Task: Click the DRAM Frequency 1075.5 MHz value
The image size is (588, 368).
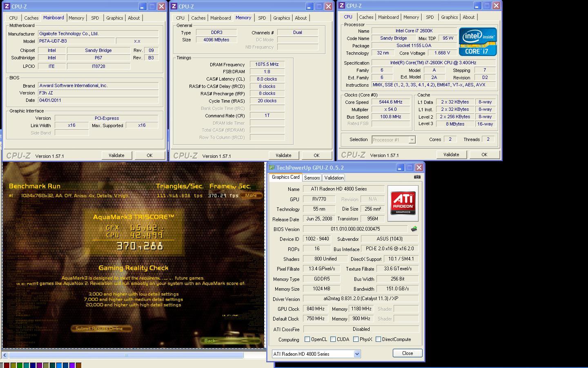Action: (x=267, y=65)
